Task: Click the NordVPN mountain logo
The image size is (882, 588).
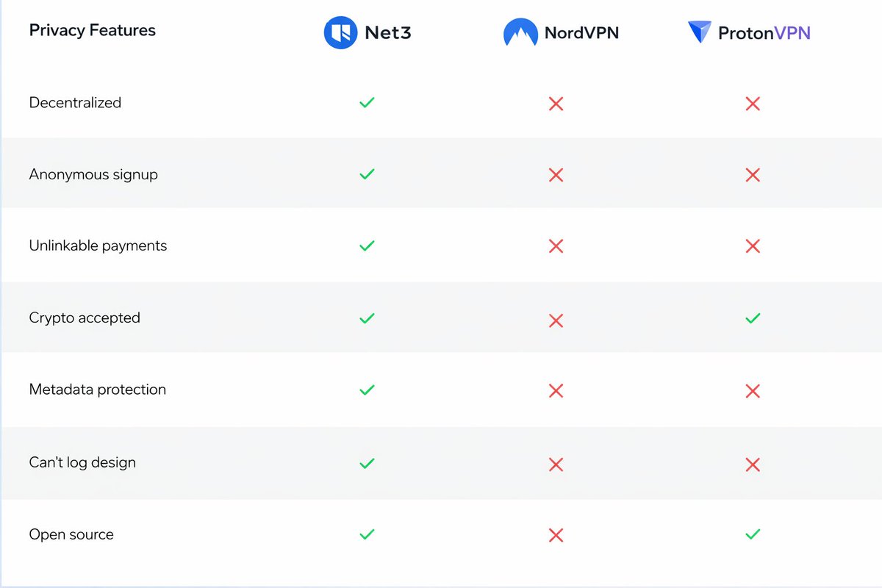Action: (x=520, y=32)
